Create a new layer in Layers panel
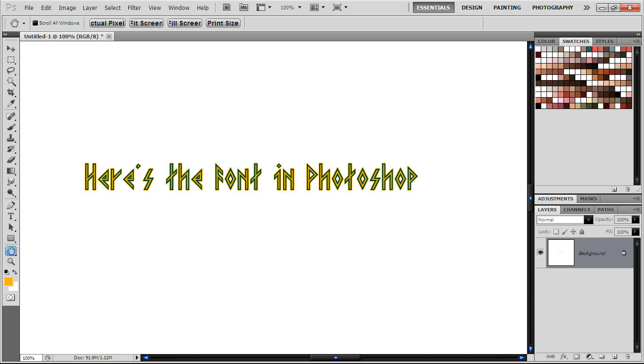Screen dimensions: 644x364 pos(615,356)
